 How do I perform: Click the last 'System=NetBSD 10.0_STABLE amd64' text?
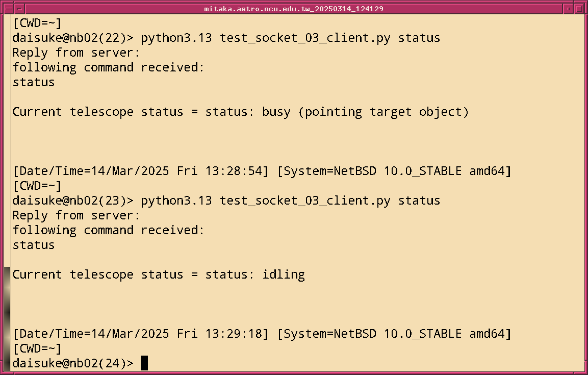pos(394,334)
